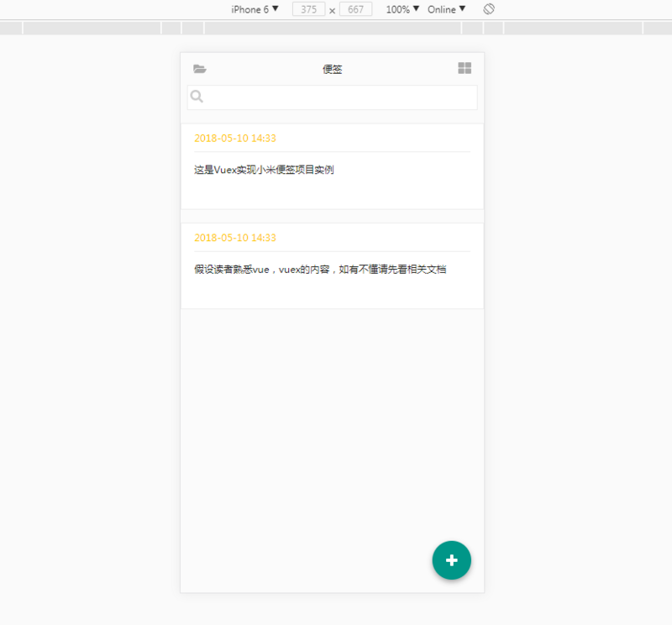
Task: Open the 100% zoom dropdown
Action: click(402, 9)
